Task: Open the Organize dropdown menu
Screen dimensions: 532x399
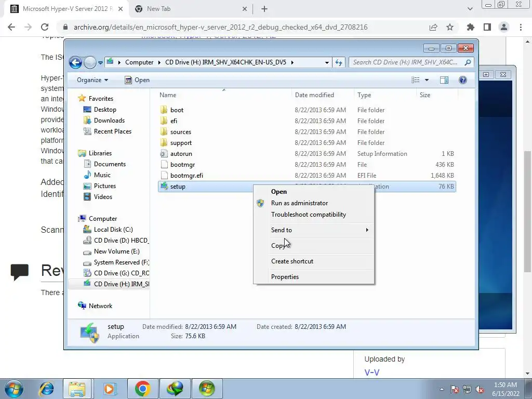Action: [x=92, y=80]
